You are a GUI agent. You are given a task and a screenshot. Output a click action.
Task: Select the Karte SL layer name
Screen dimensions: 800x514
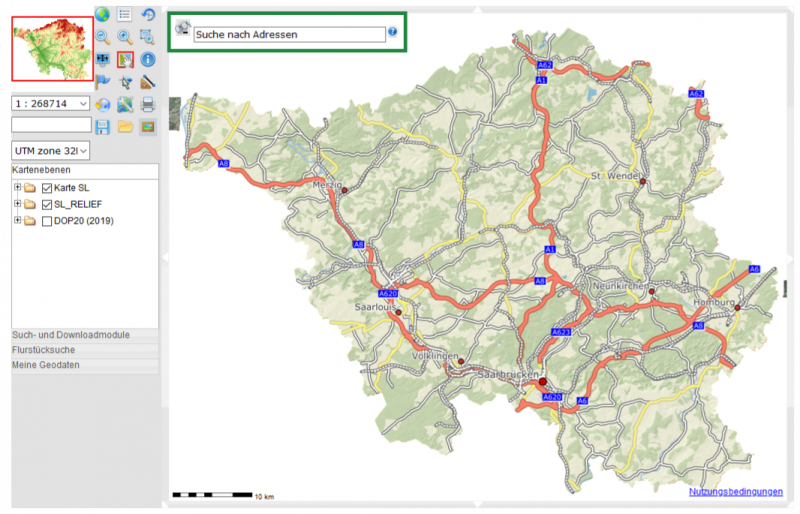(x=71, y=188)
